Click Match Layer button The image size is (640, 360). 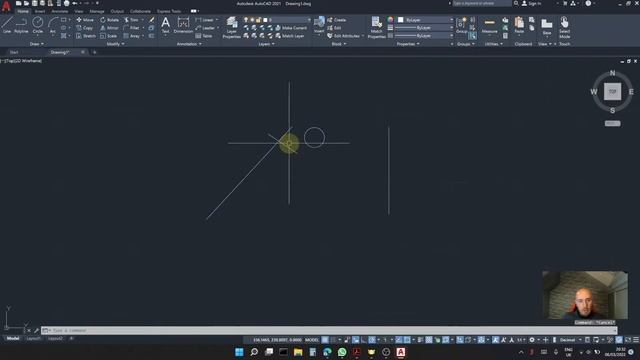[x=290, y=36]
